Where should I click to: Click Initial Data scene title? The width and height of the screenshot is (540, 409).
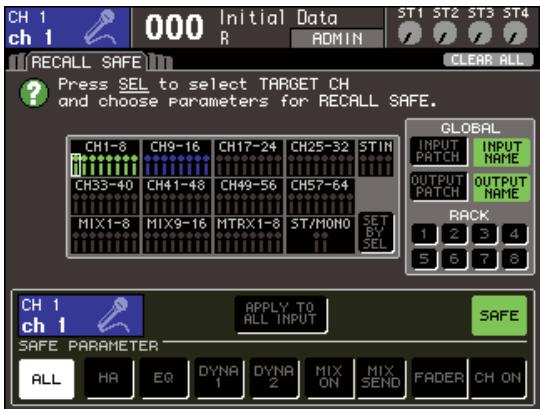click(x=278, y=18)
